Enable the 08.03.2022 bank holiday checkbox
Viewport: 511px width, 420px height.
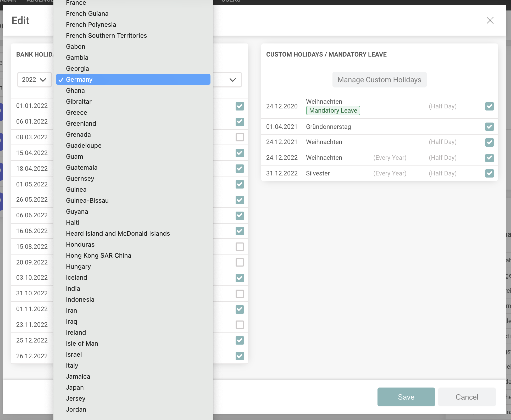pos(240,137)
